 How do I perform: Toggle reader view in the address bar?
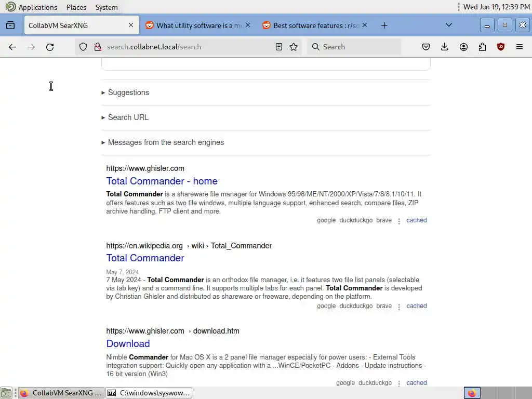tap(279, 47)
